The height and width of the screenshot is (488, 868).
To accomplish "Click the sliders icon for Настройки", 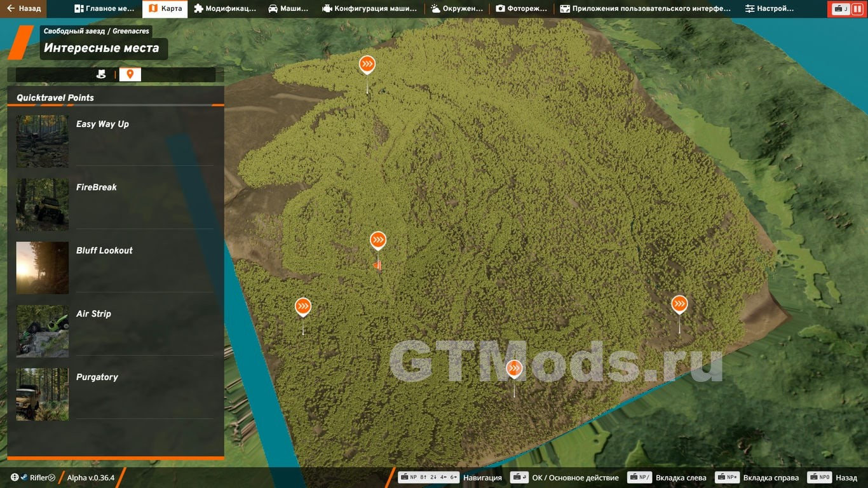I will [x=750, y=9].
